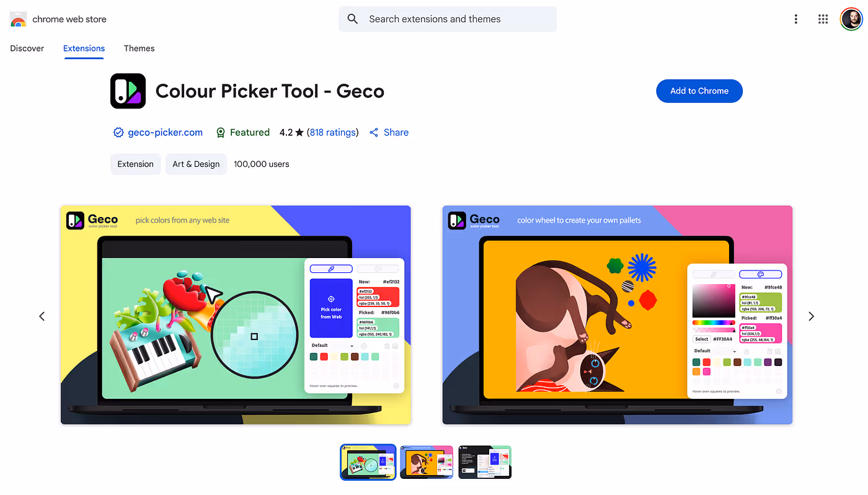Click the user profile avatar
The height and width of the screenshot is (495, 868).
coord(851,19)
